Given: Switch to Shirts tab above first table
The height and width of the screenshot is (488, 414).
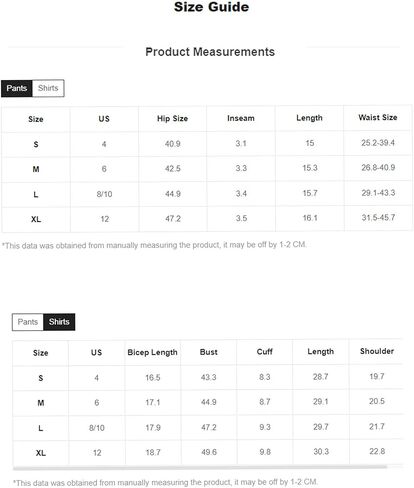Looking at the screenshot, I should pos(48,88).
